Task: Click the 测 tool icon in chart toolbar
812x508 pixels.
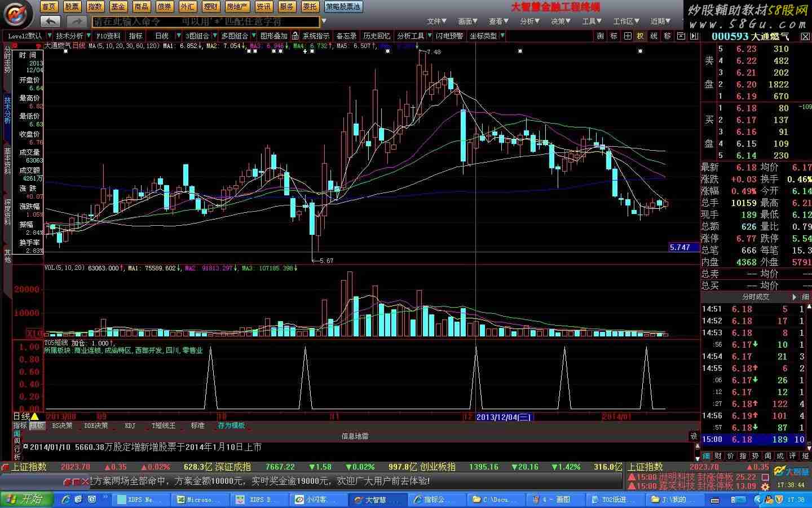Action: (600, 36)
